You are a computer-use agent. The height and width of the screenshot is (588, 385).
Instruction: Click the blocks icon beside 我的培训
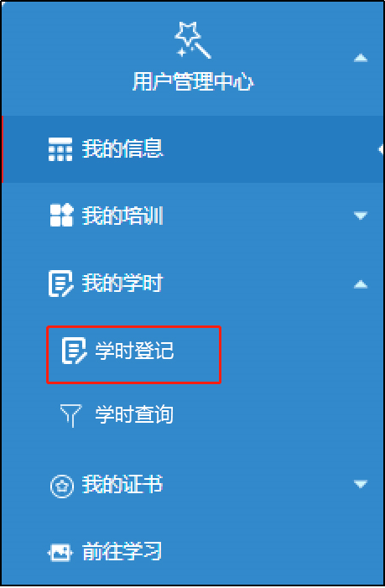click(61, 215)
